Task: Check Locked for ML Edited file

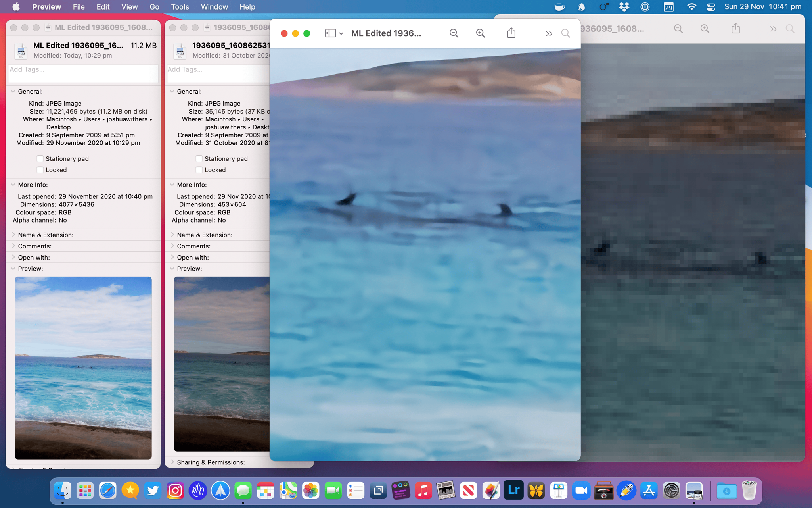Action: click(x=40, y=170)
